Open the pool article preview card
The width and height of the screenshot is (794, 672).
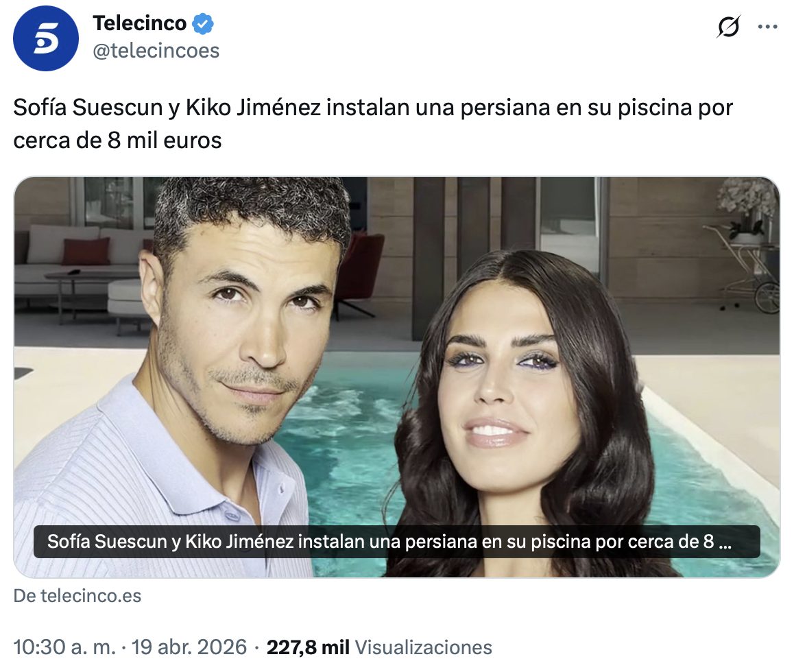pos(397,376)
